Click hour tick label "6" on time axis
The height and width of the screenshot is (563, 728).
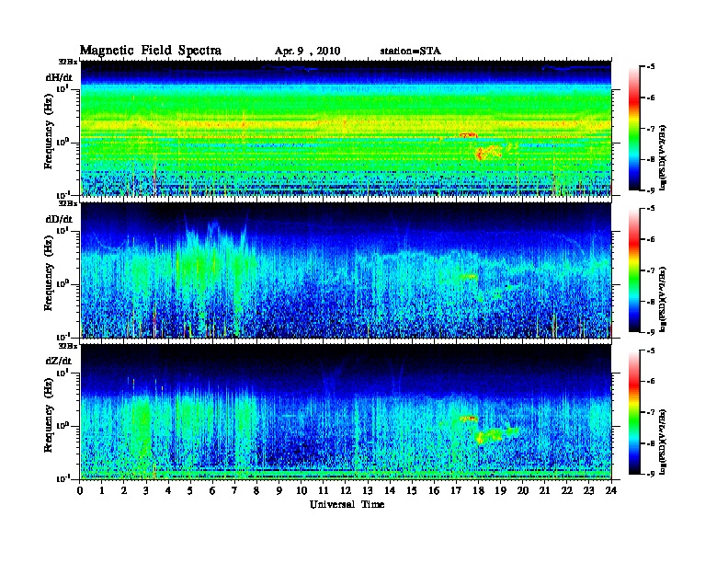tap(212, 491)
